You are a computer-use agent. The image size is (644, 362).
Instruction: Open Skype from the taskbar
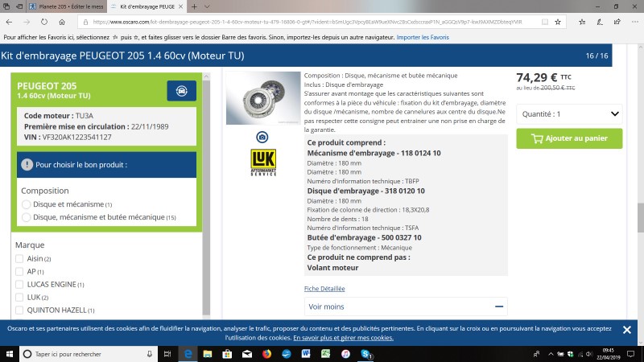pos(365,354)
